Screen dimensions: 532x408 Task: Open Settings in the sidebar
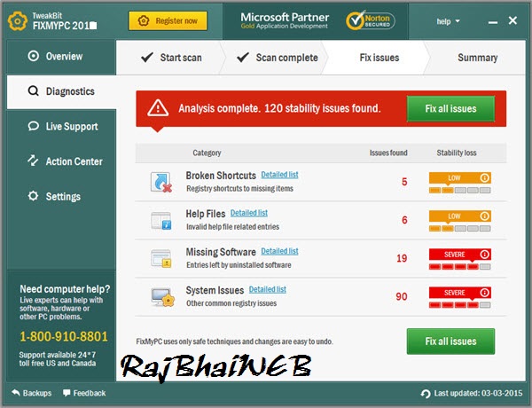61,196
